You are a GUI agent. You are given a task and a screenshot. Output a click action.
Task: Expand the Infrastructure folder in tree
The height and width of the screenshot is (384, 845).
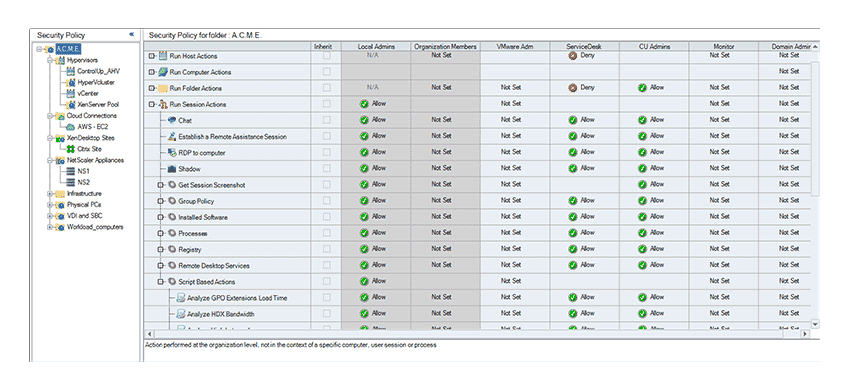click(x=49, y=193)
